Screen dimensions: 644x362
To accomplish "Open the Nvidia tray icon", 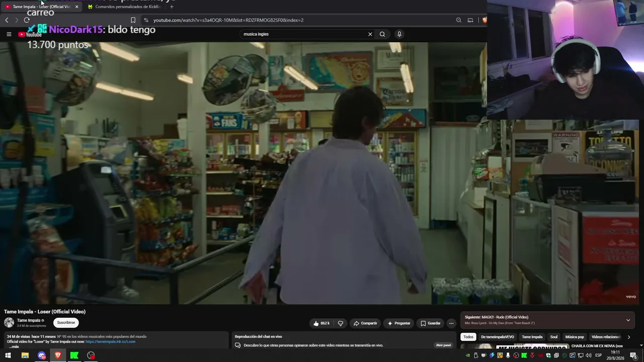I will 467,355.
